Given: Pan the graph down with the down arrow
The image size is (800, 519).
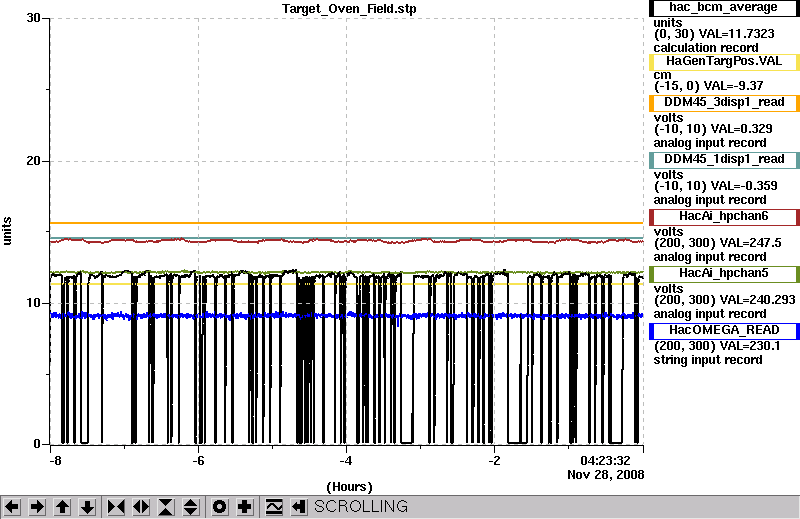Looking at the screenshot, I should 87,507.
